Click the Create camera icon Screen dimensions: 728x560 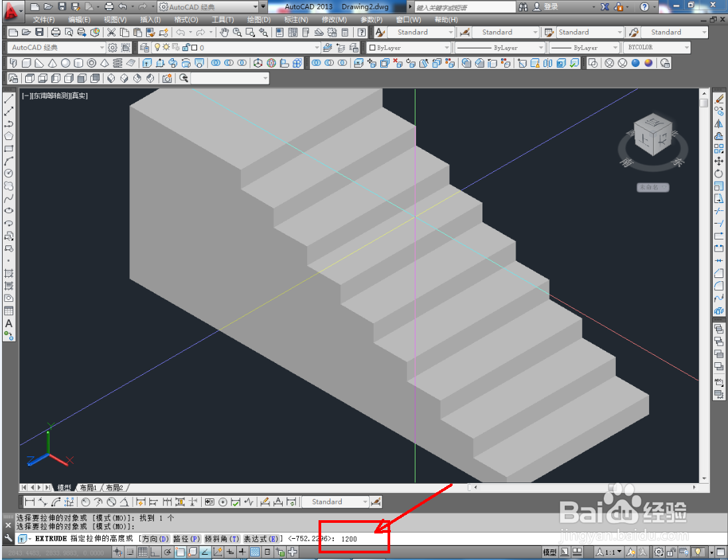(x=167, y=78)
